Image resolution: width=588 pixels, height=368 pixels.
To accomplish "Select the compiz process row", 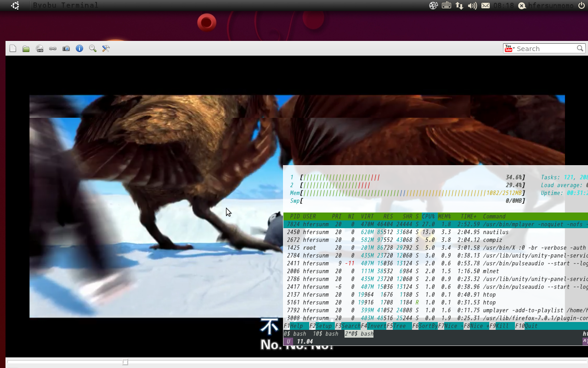I will [435, 240].
